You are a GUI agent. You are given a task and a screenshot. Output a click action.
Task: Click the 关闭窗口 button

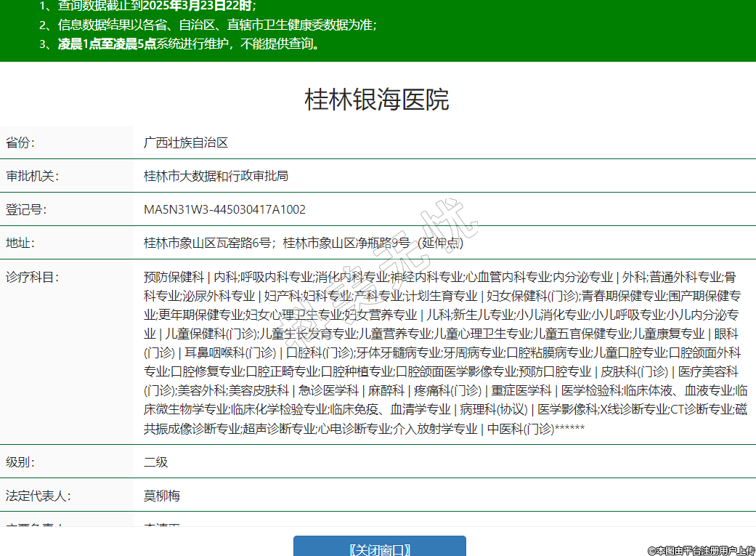pyautogui.click(x=379, y=548)
